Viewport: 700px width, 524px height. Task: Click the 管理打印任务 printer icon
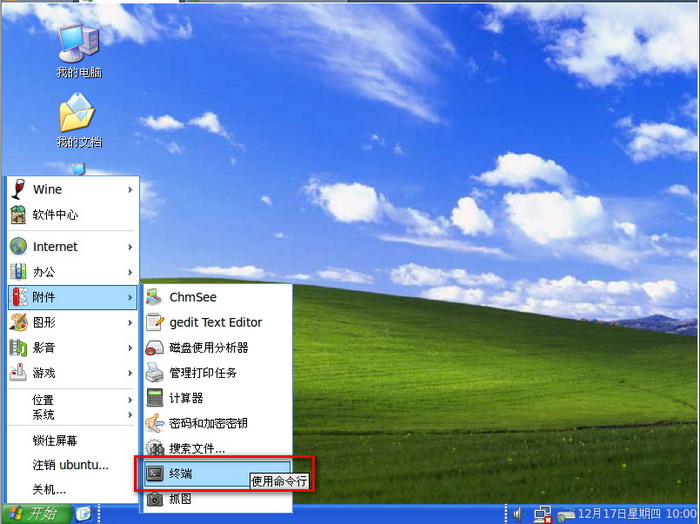tap(154, 373)
